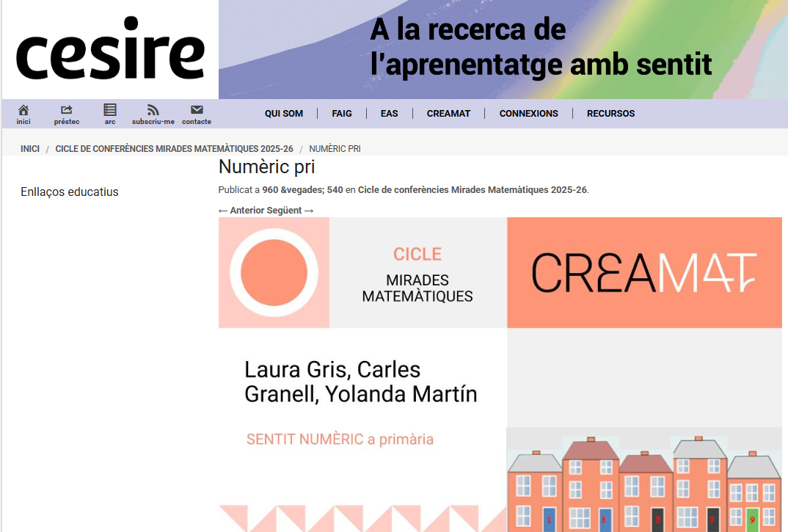Open the QUI SOM menu
Viewport: 788px width, 532px height.
[284, 114]
